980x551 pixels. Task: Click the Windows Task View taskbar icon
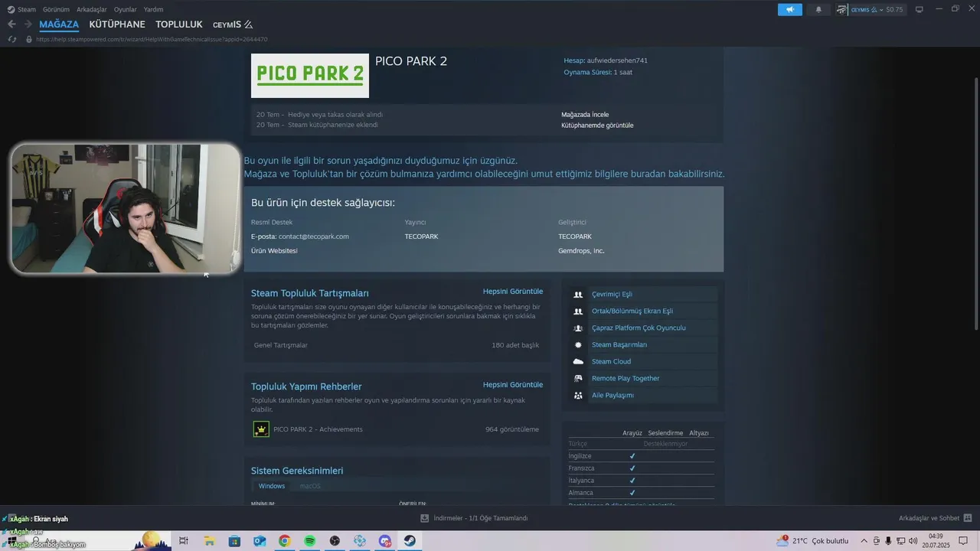click(184, 541)
